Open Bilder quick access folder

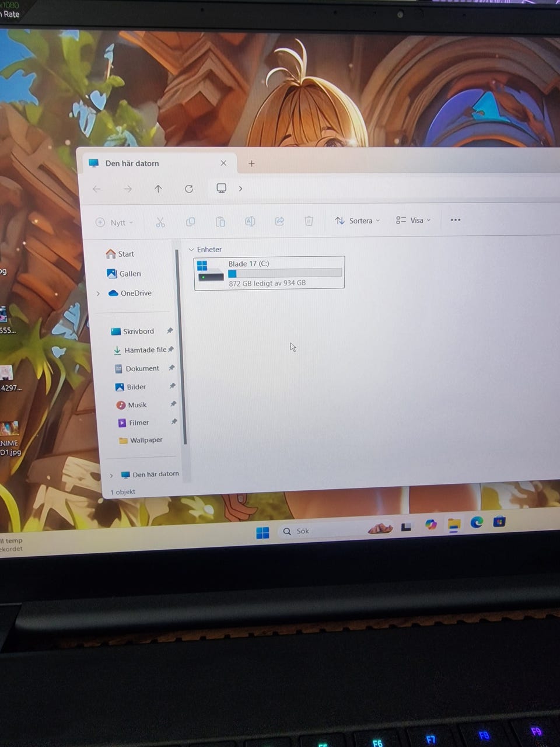point(131,386)
